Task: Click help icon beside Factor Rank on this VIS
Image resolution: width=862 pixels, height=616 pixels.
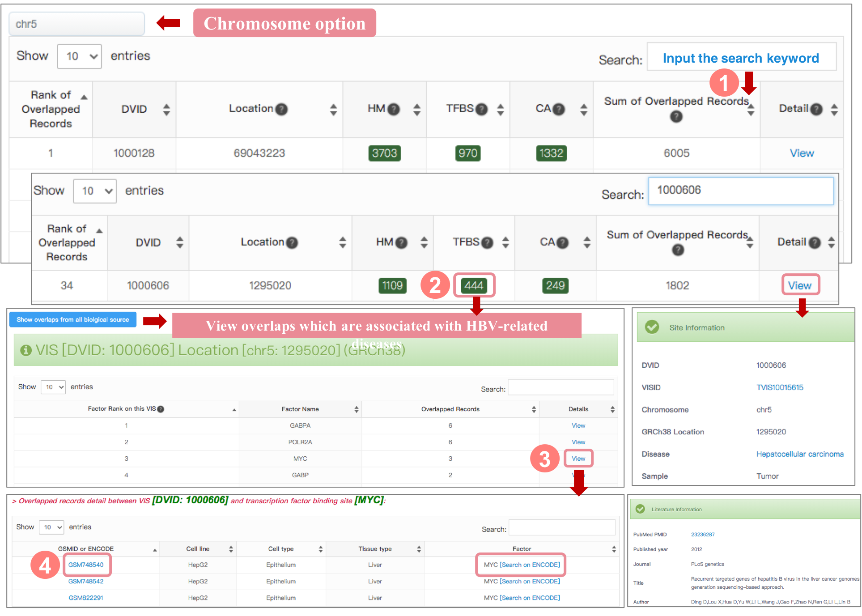Action: [161, 409]
